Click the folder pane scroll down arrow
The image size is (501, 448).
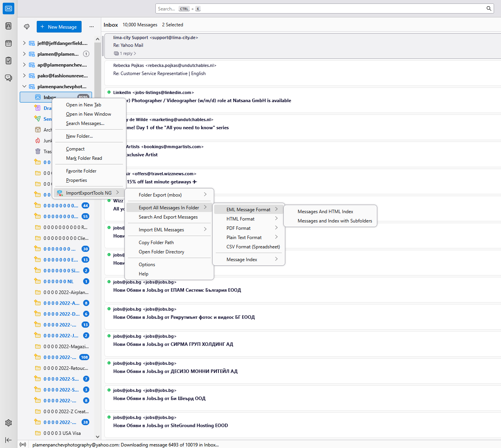(97, 437)
